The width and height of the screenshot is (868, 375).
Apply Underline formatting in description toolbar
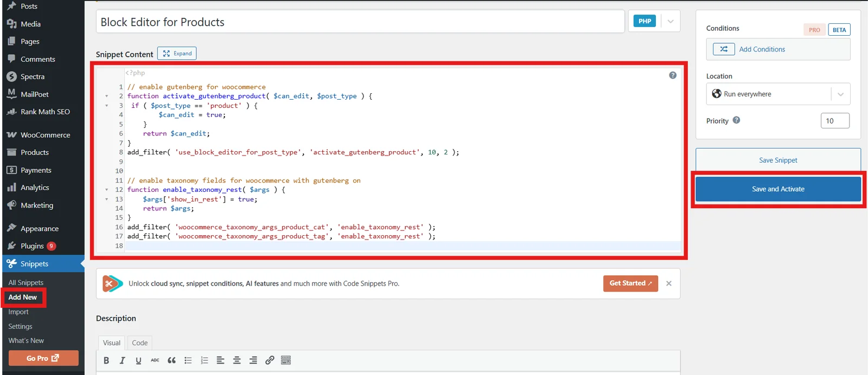point(138,360)
